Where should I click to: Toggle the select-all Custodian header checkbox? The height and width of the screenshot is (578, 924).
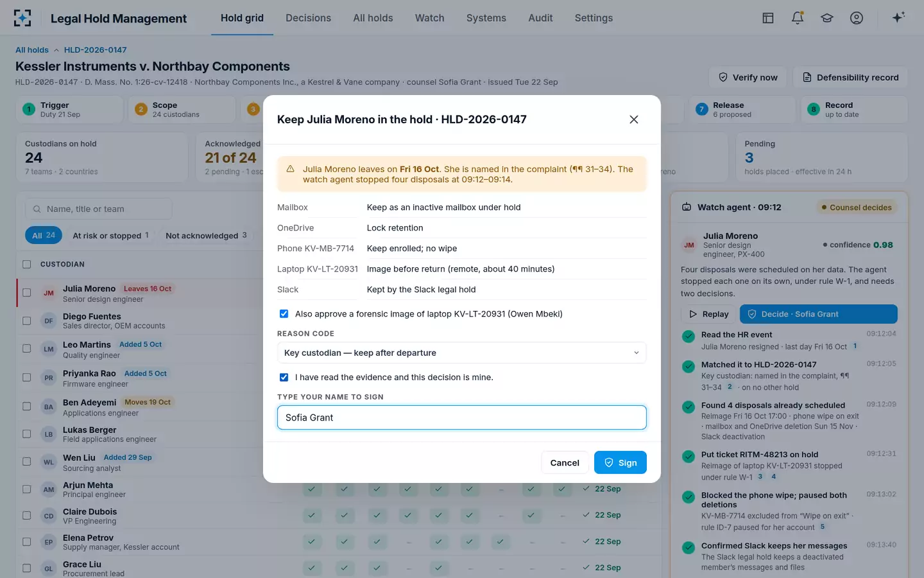26,264
